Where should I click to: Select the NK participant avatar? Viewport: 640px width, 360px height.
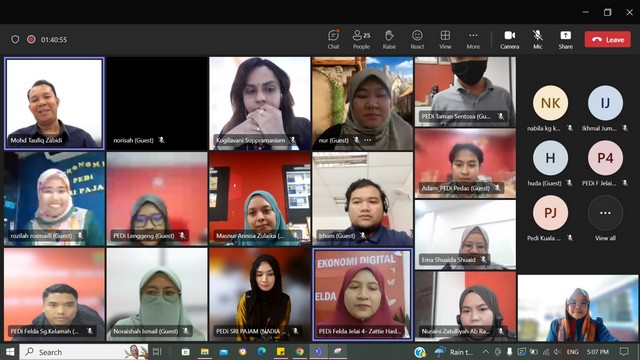550,103
